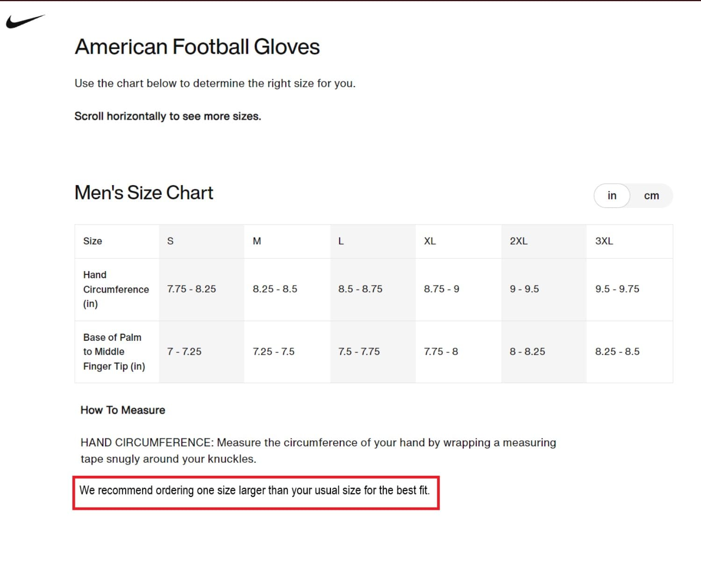Click the 8 - 8.25 palm length cell
This screenshot has height=588, width=701.
pyautogui.click(x=527, y=352)
